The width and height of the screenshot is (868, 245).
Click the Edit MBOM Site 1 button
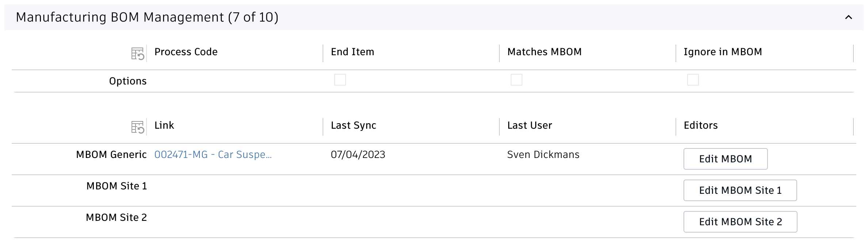tap(740, 190)
